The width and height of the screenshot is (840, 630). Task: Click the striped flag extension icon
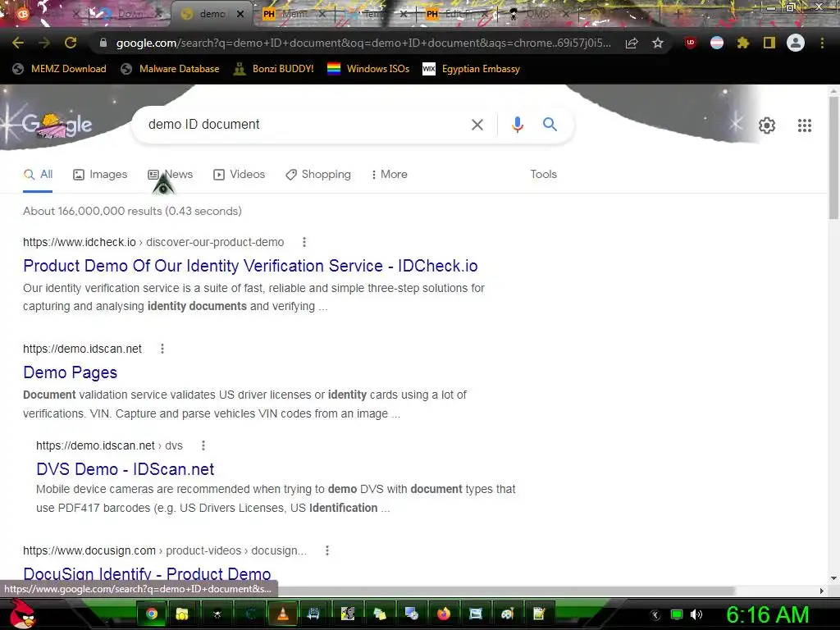tap(717, 43)
